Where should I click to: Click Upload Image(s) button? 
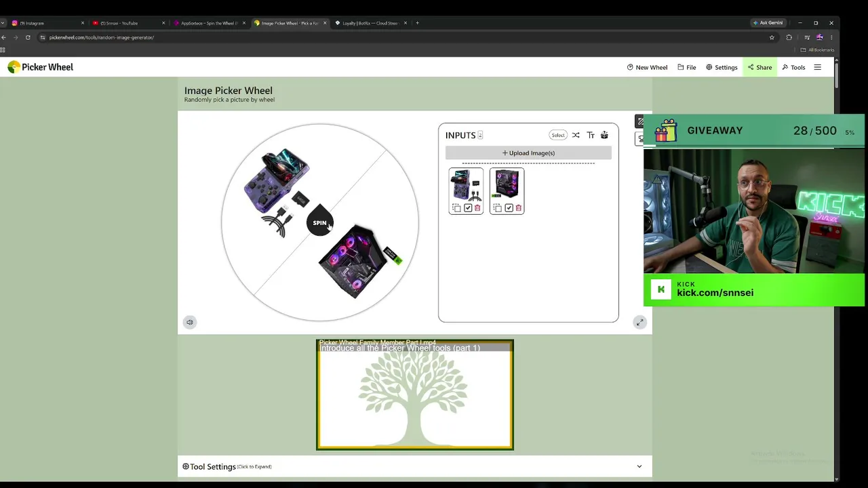pyautogui.click(x=528, y=153)
